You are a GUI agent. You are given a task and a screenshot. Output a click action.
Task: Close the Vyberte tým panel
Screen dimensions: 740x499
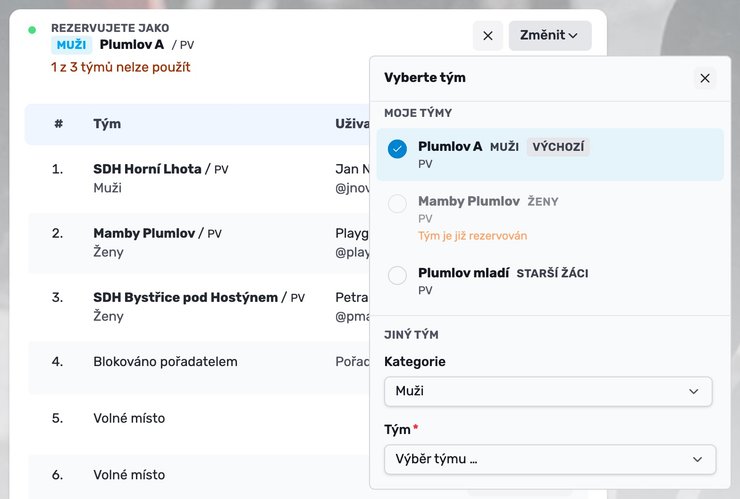click(x=705, y=78)
